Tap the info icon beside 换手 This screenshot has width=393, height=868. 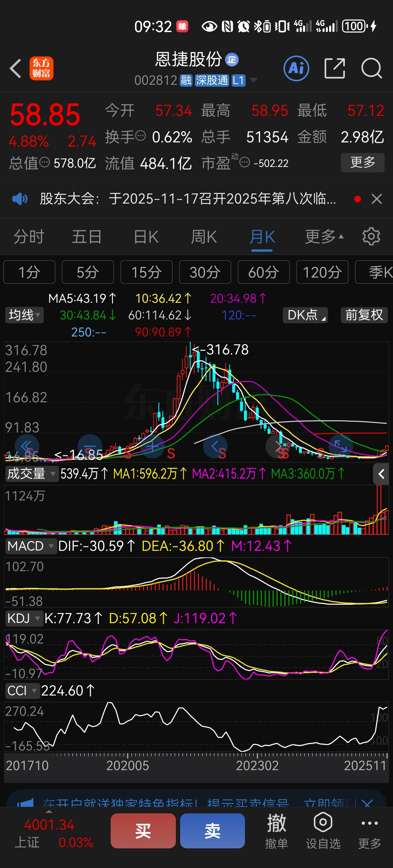tap(140, 136)
